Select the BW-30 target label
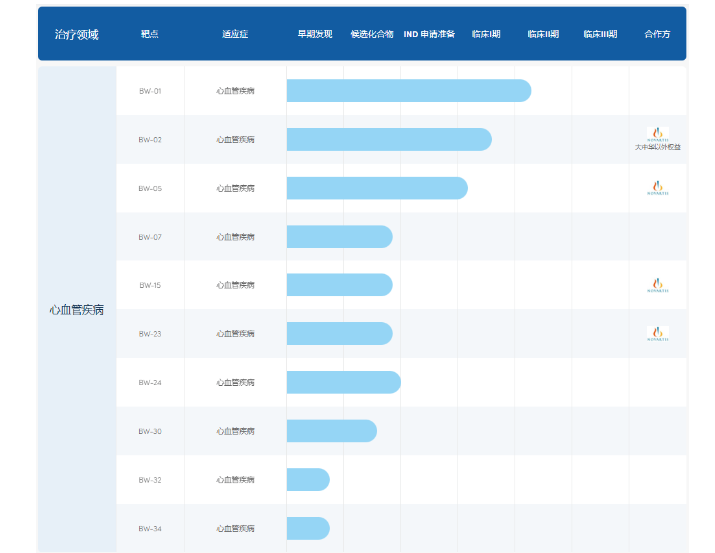The width and height of the screenshot is (715, 553). 150,431
